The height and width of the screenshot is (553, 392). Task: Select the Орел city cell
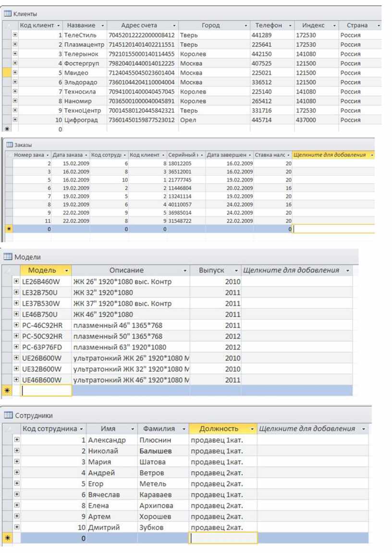click(214, 120)
